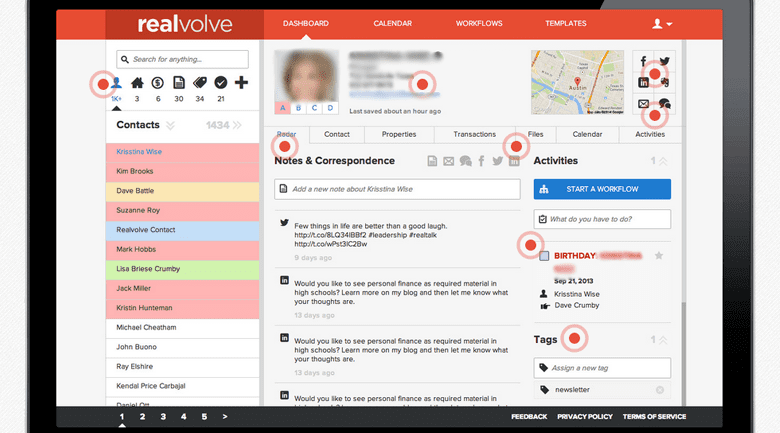Click the Twitter bird icon on the laugh note
This screenshot has height=433, width=780.
coord(284,222)
